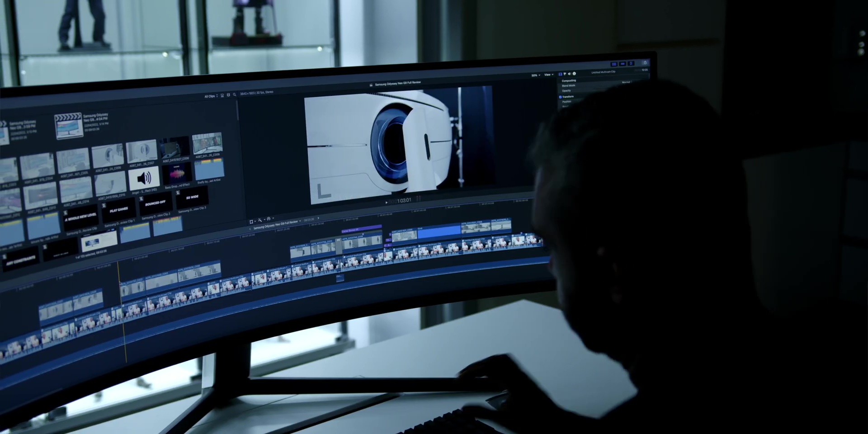Screen dimensions: 868x434
Task: Select browser clip with two people at monitor
Action: (x=207, y=144)
